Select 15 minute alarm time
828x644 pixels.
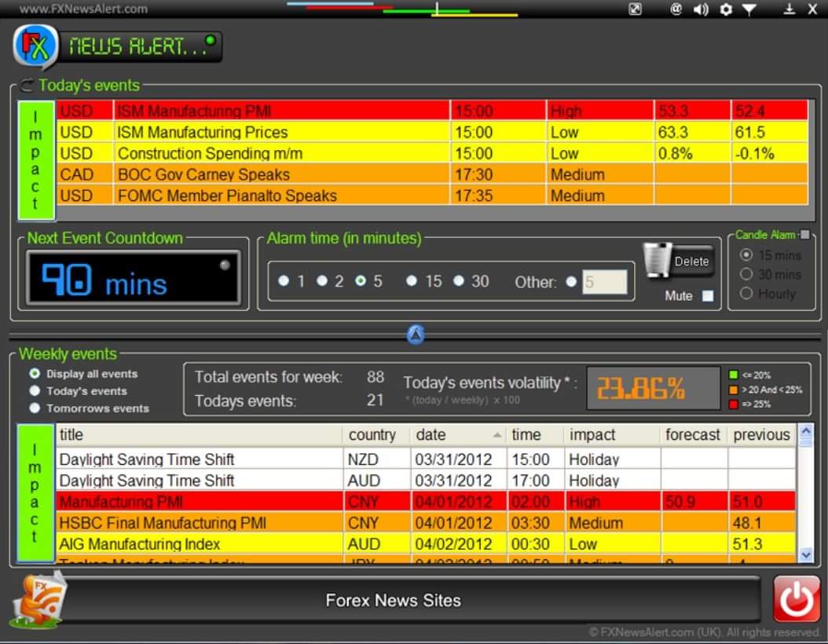412,281
